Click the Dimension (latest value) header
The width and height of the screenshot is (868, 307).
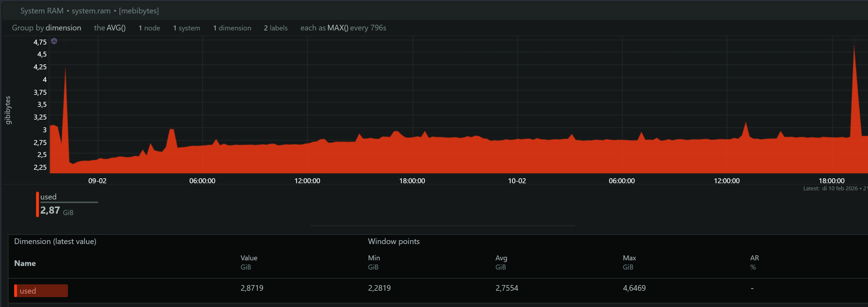tap(55, 242)
